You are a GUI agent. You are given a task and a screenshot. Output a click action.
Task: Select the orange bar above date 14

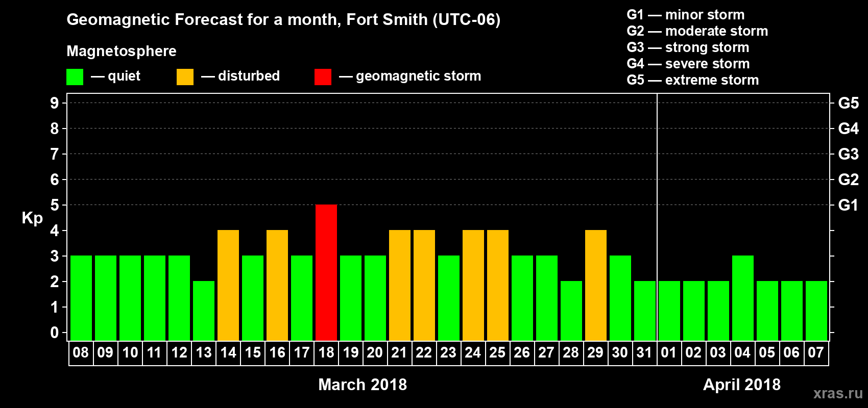[228, 285]
